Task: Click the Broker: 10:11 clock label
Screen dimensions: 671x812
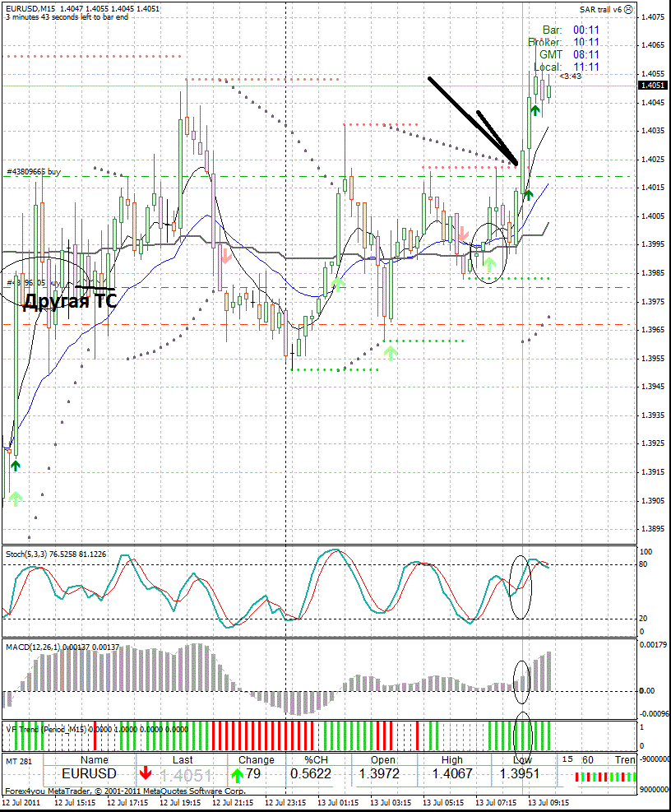Action: coord(563,43)
